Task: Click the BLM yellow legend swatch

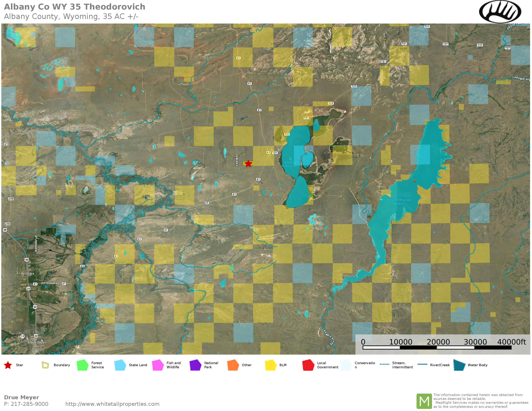Action: pyautogui.click(x=271, y=365)
